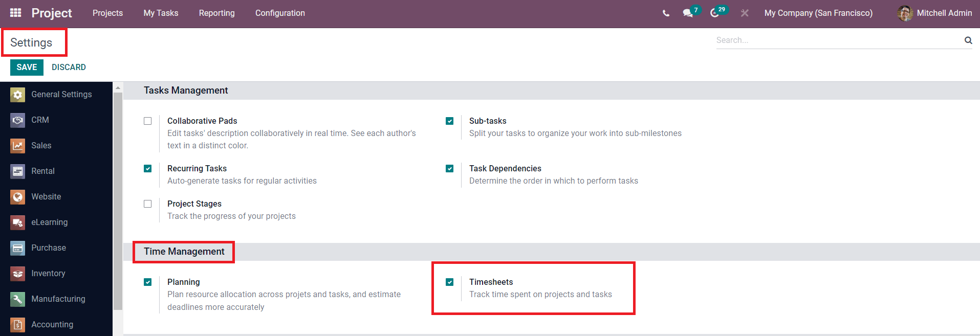
Task: Open the Reporting menu
Action: tap(217, 13)
